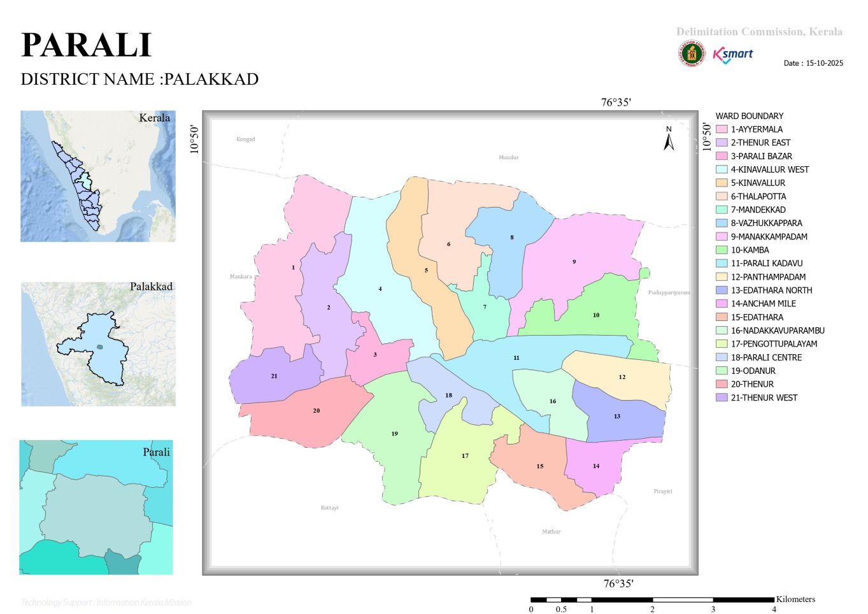868x614 pixels.
Task: Click ward number 10 on map
Action: (596, 315)
